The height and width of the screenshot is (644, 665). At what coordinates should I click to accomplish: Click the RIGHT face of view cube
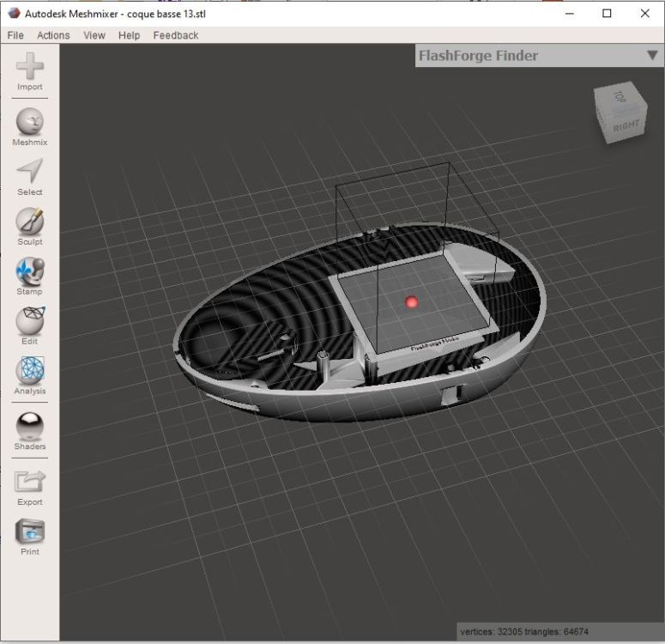click(626, 125)
